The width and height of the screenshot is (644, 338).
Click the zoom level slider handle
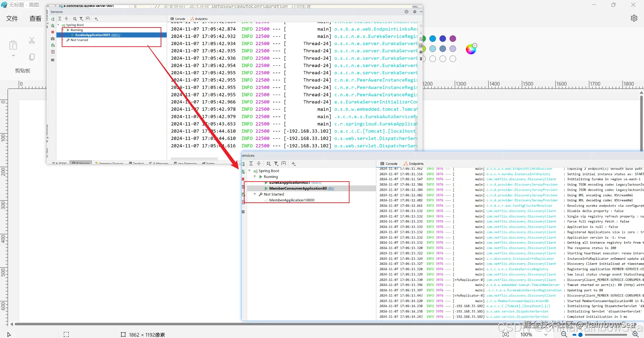tap(580, 335)
